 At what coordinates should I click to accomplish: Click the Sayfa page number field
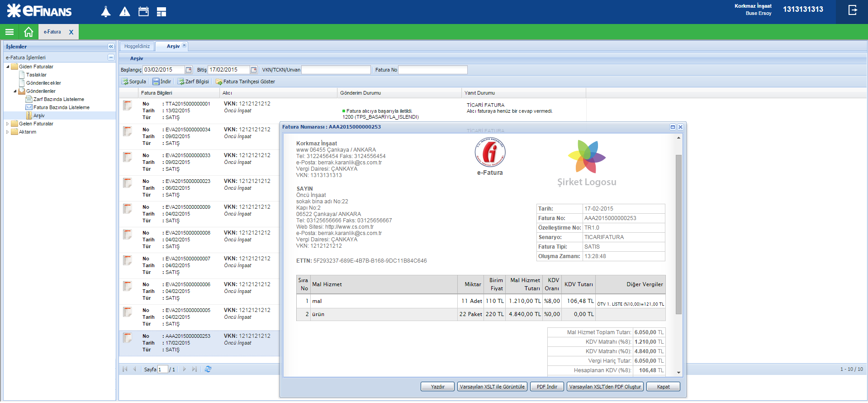point(163,369)
